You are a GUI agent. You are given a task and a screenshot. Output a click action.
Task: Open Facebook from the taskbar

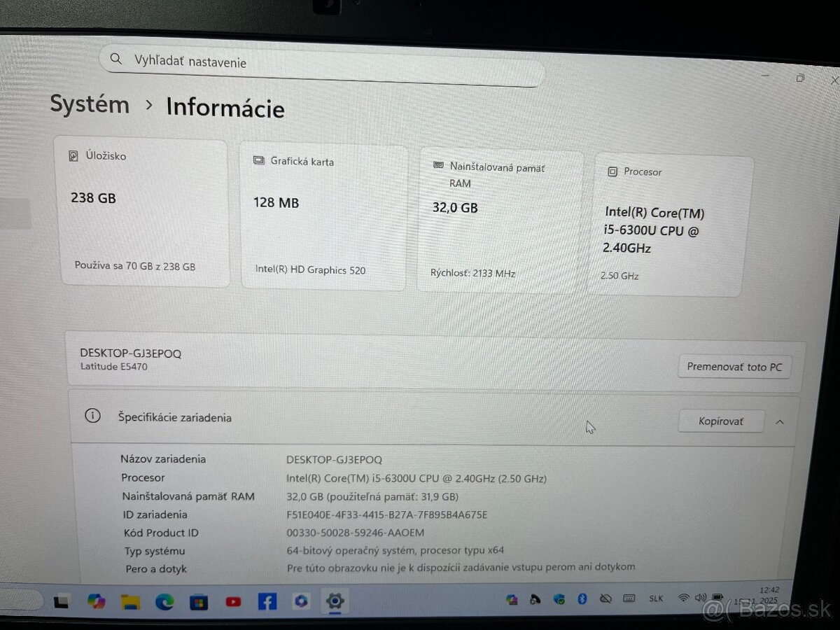tap(267, 601)
